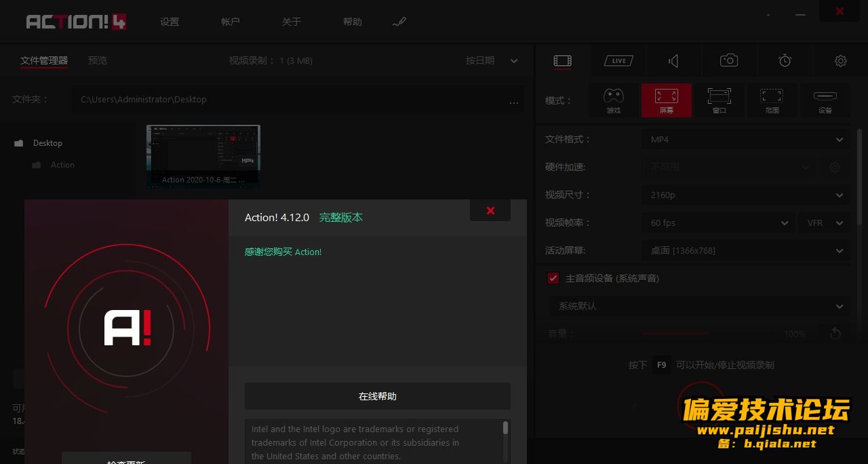Click the 在线帮助 button
This screenshot has height=464, width=868.
click(x=378, y=396)
